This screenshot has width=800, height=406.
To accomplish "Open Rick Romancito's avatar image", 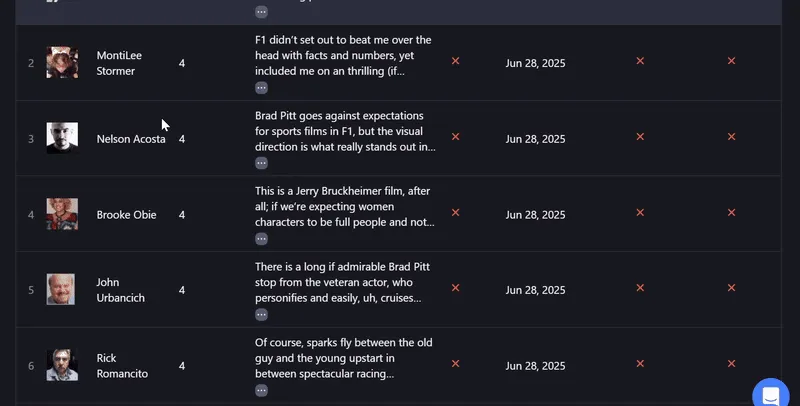I will click(x=62, y=365).
